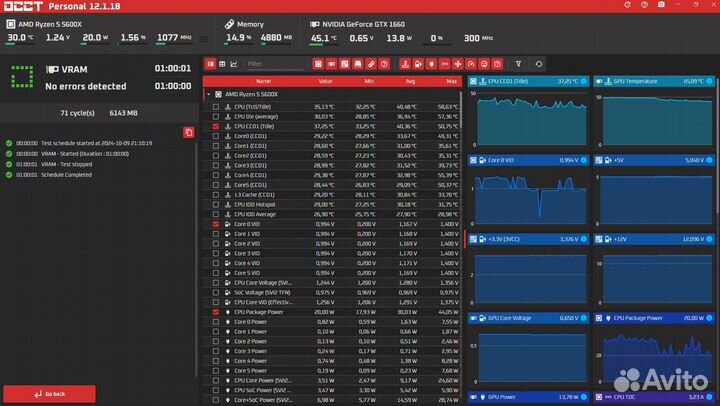Click the red copy log icon
Image resolution: width=720 pixels, height=406 pixels.
tap(189, 132)
